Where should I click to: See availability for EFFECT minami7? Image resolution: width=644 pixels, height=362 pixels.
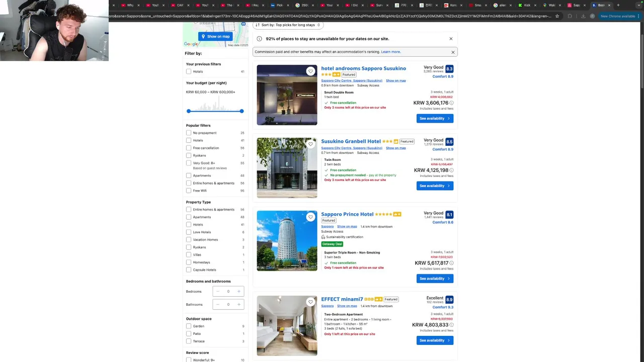click(435, 340)
